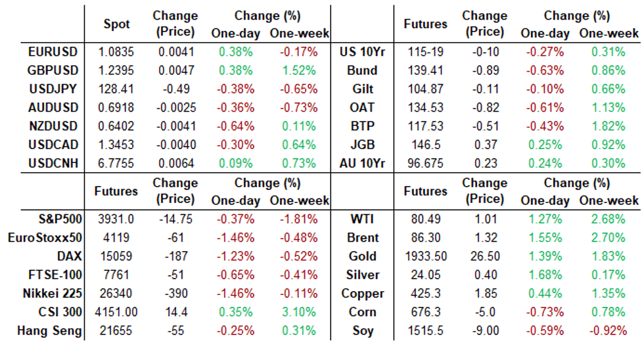This screenshot has width=644, height=343.
Task: Select the S&P500 futures value 3931.0
Action: pos(116,218)
